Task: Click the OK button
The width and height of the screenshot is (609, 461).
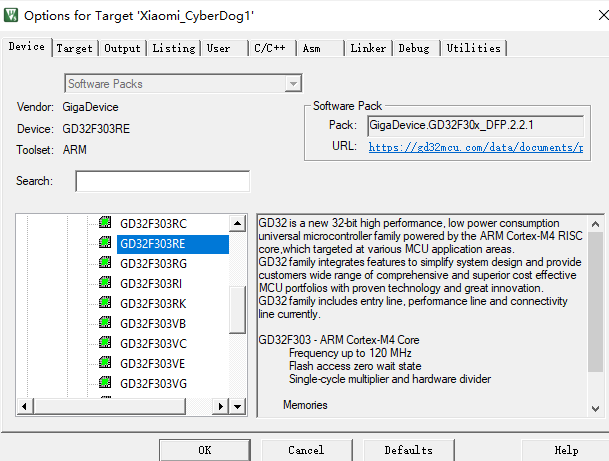Action: [205, 450]
